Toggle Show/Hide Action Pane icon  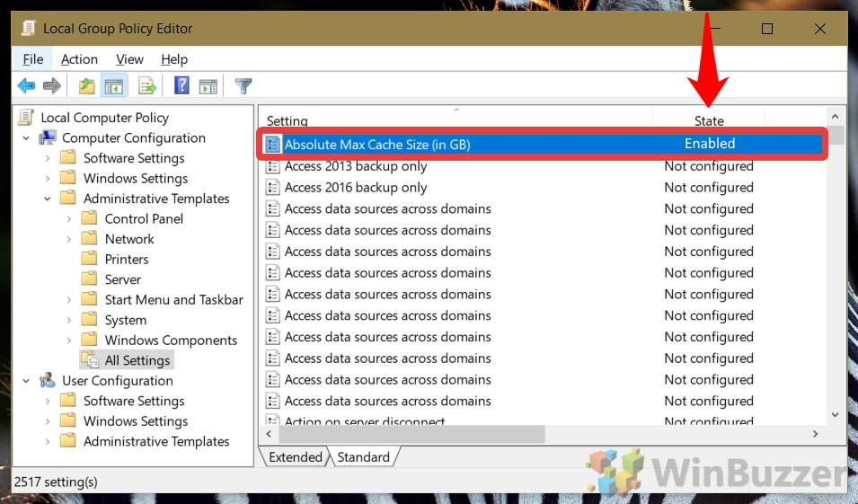pos(208,86)
